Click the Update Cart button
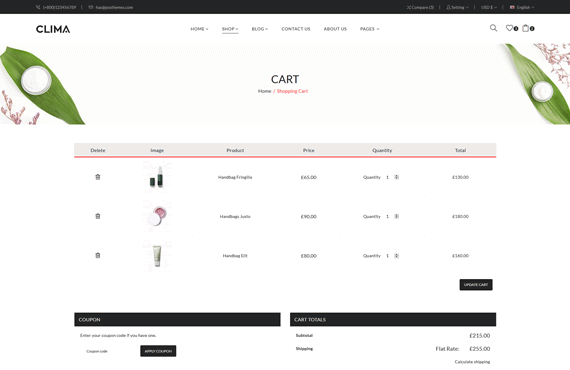Image resolution: width=570 pixels, height=370 pixels. tap(476, 285)
